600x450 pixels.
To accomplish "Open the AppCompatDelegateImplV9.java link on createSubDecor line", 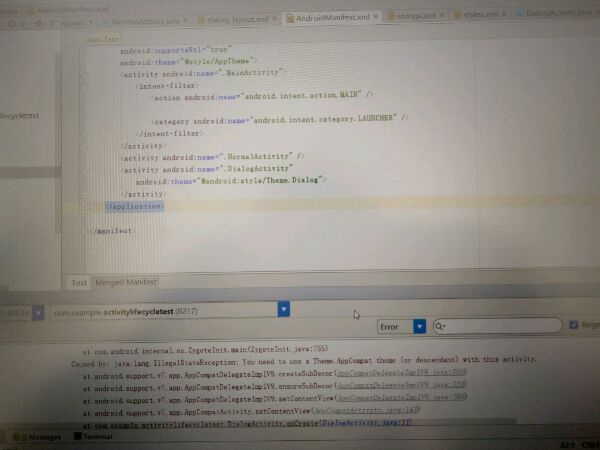I will [x=401, y=372].
